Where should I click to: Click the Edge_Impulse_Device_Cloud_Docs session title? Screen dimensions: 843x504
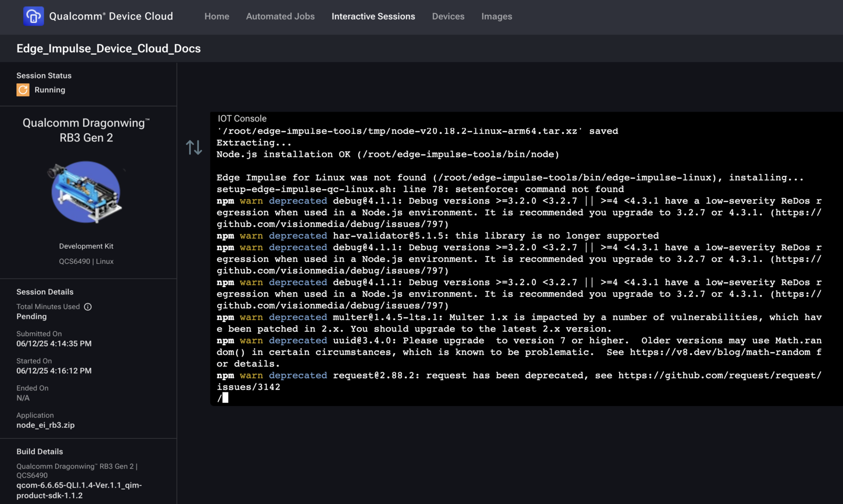pos(109,48)
